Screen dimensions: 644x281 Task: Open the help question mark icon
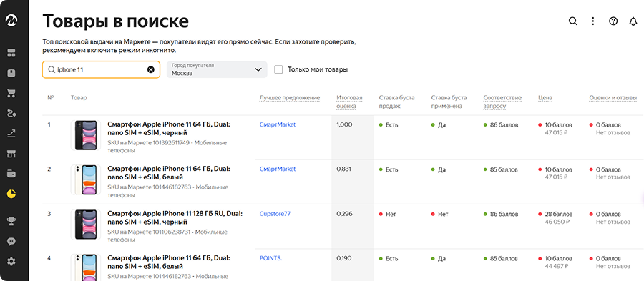pyautogui.click(x=613, y=21)
